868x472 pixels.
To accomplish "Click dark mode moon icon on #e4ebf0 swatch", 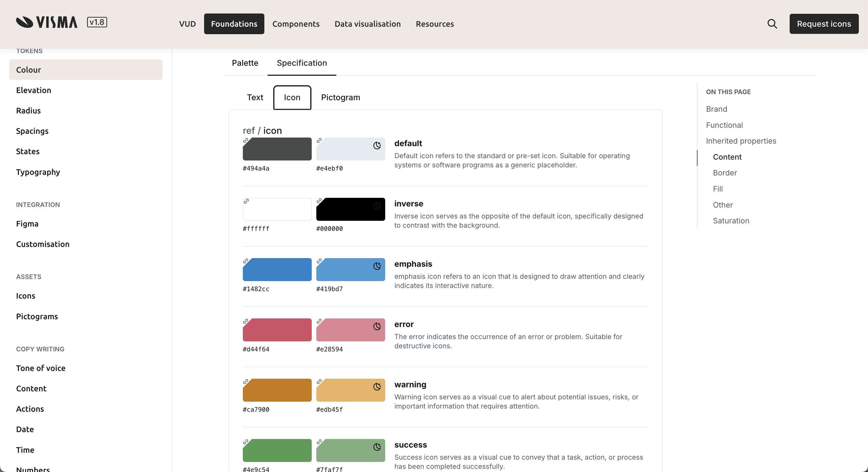I will click(377, 146).
